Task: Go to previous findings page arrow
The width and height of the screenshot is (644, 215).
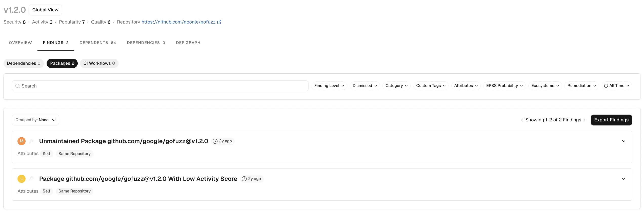Action: (x=522, y=120)
